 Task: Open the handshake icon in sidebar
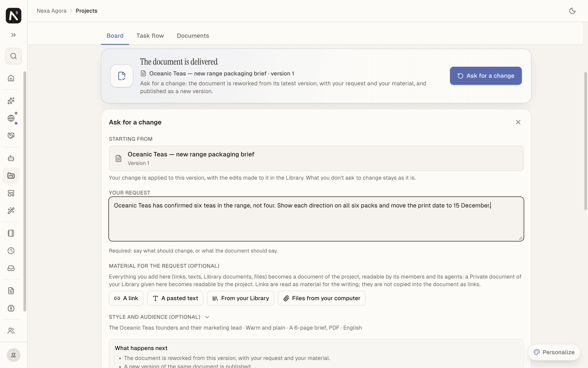[11, 135]
